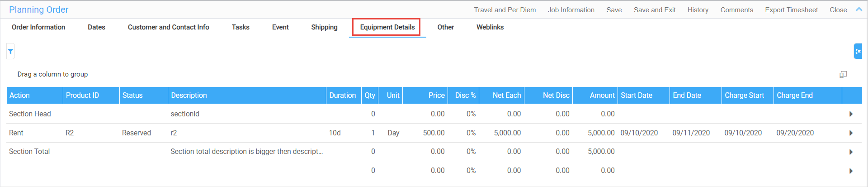Screen dimensions: 868x187
Task: Sort by the Amount column header
Action: (602, 96)
